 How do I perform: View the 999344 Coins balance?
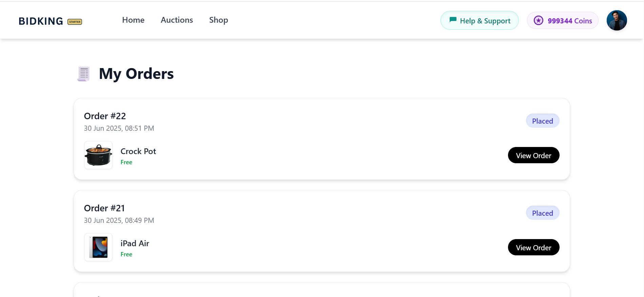tap(570, 21)
